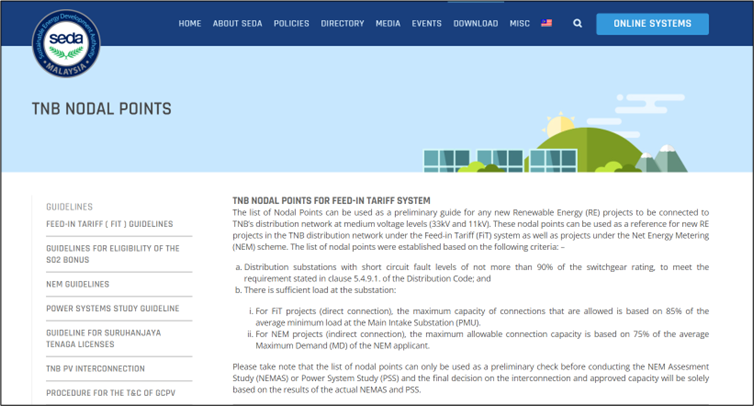Open the MISC menu
The height and width of the screenshot is (406, 754).
(x=520, y=23)
